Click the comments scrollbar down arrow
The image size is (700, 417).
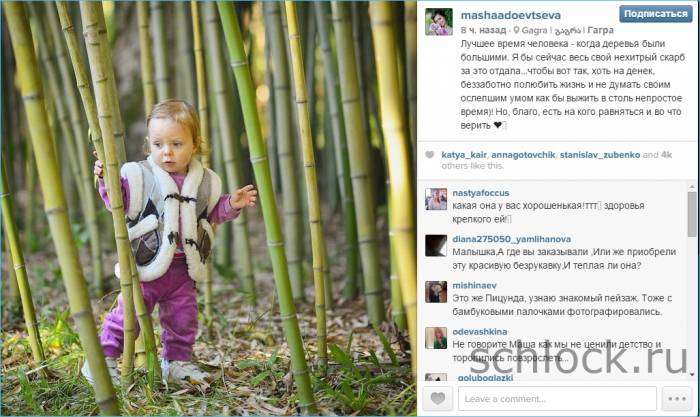click(x=692, y=375)
